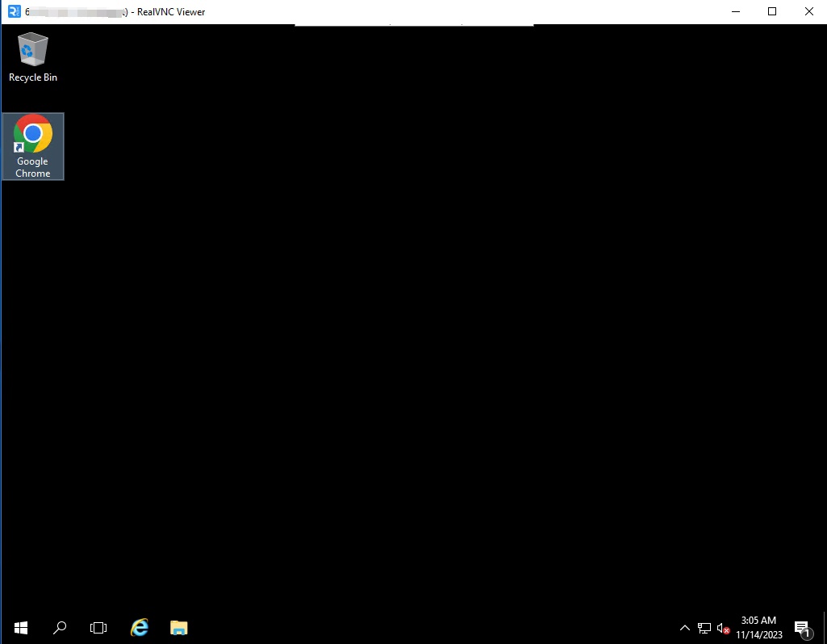Open Google Chrome from the desktop shortcut
Viewport: 827px width, 644px height.
pyautogui.click(x=32, y=145)
